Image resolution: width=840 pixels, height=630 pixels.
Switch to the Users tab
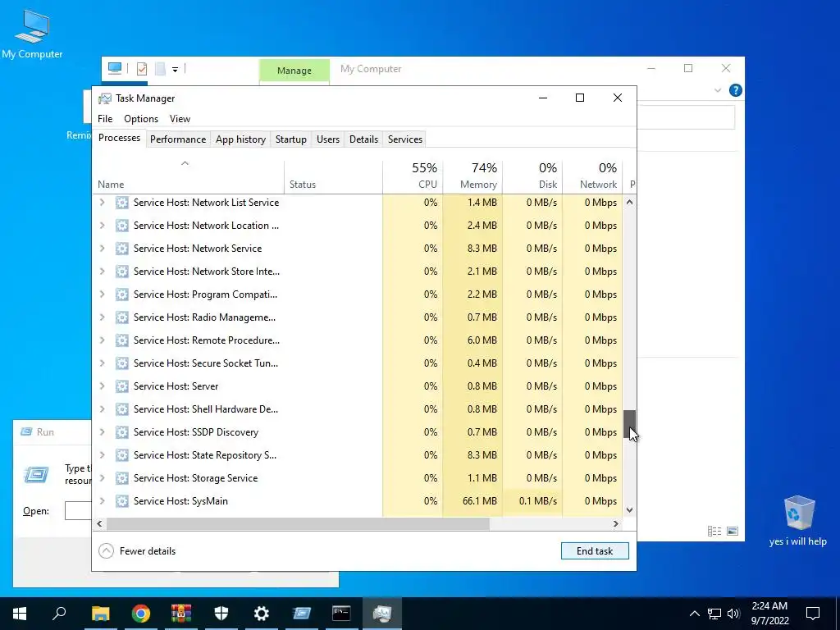coord(328,139)
